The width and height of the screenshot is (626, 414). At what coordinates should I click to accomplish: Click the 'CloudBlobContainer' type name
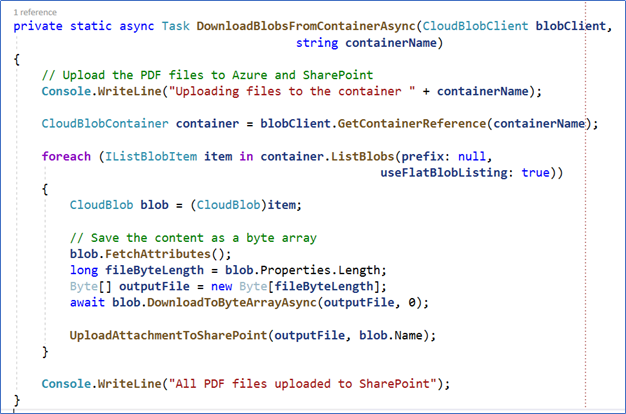(105, 124)
